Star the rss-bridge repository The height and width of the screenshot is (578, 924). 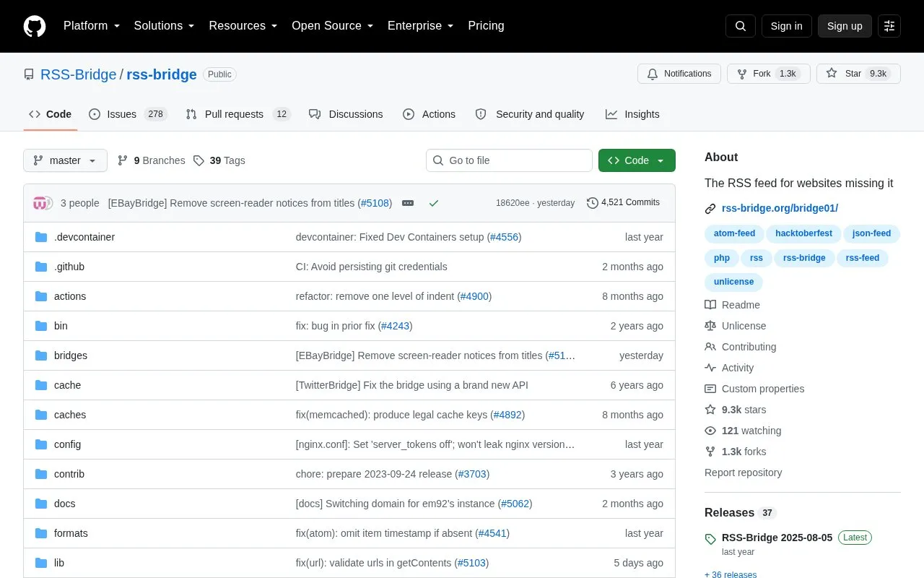858,74
